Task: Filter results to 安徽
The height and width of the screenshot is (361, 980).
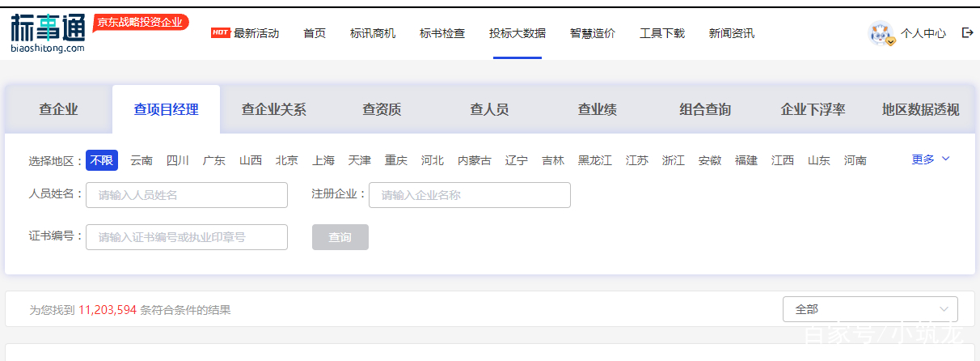Action: click(x=710, y=160)
